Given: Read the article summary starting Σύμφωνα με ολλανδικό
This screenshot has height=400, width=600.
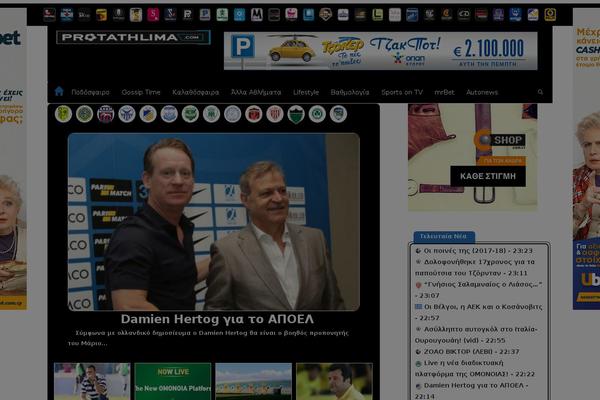Looking at the screenshot, I should 209,338.
